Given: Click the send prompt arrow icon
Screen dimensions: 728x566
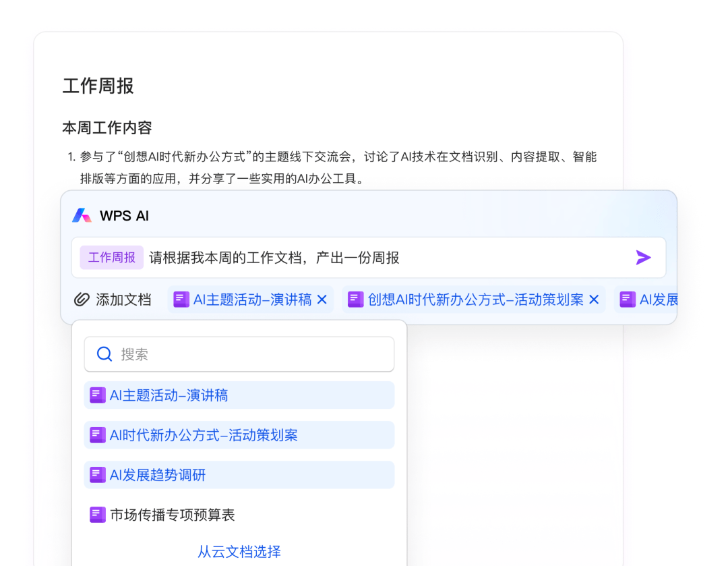Looking at the screenshot, I should coord(643,257).
